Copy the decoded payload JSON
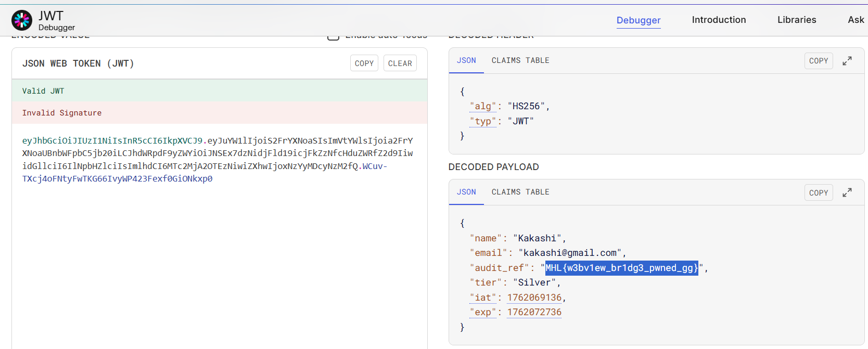The width and height of the screenshot is (868, 349). tap(818, 192)
